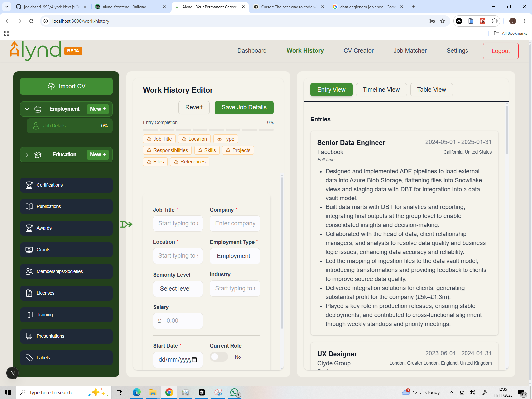Open the Seniority Level dropdown
The width and height of the screenshot is (532, 399).
pyautogui.click(x=178, y=289)
